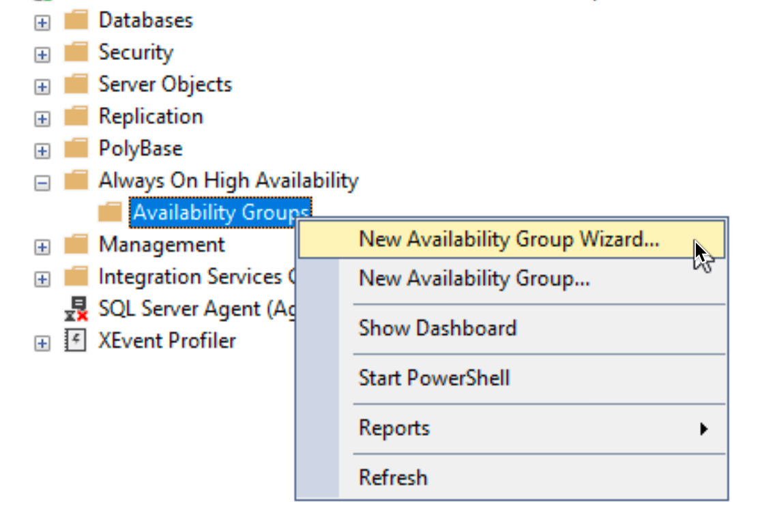Viewport: 760px width, 532px height.
Task: Select the Security tree label
Action: 136,53
